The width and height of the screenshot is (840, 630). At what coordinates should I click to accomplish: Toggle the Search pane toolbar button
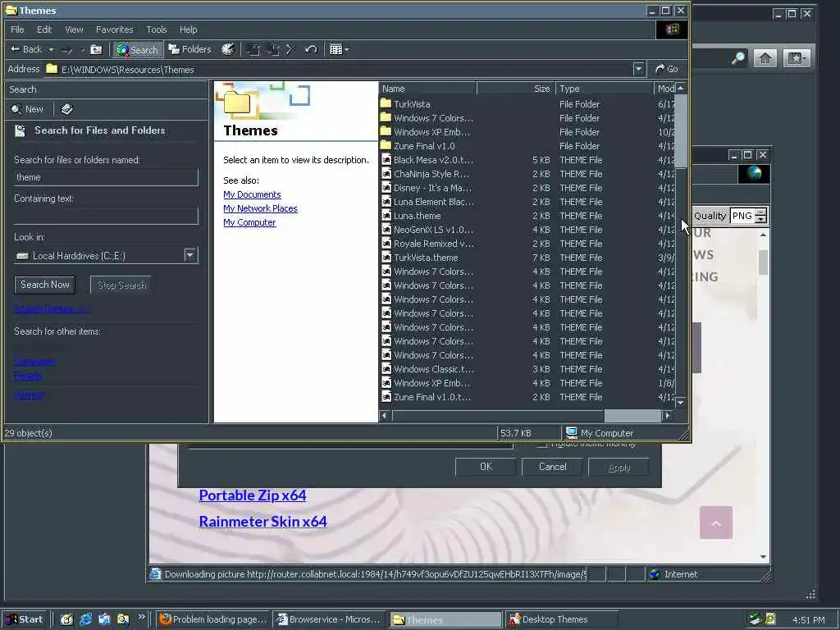(137, 50)
